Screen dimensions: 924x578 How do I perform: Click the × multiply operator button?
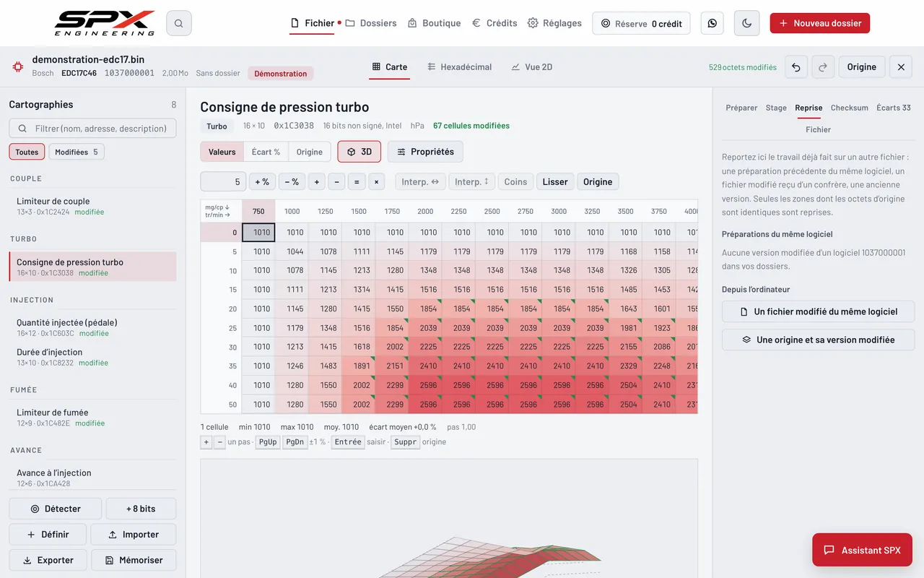click(x=376, y=182)
